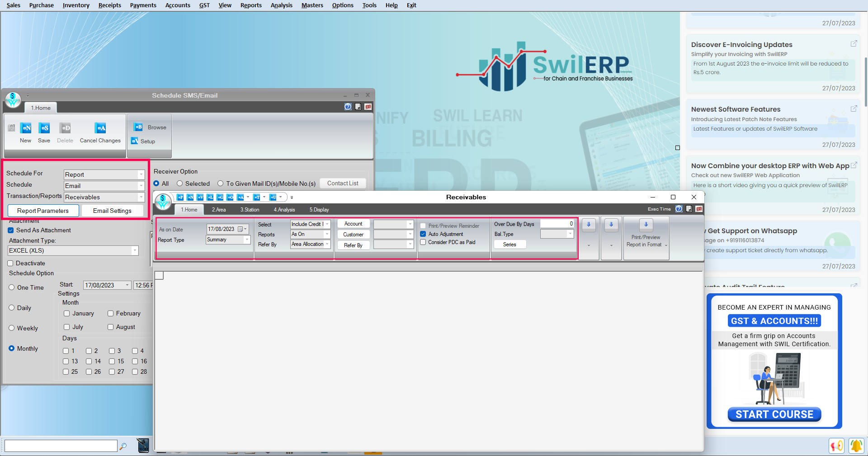Open help icon in Receivables window
This screenshot has height=456, width=868.
pyautogui.click(x=679, y=209)
